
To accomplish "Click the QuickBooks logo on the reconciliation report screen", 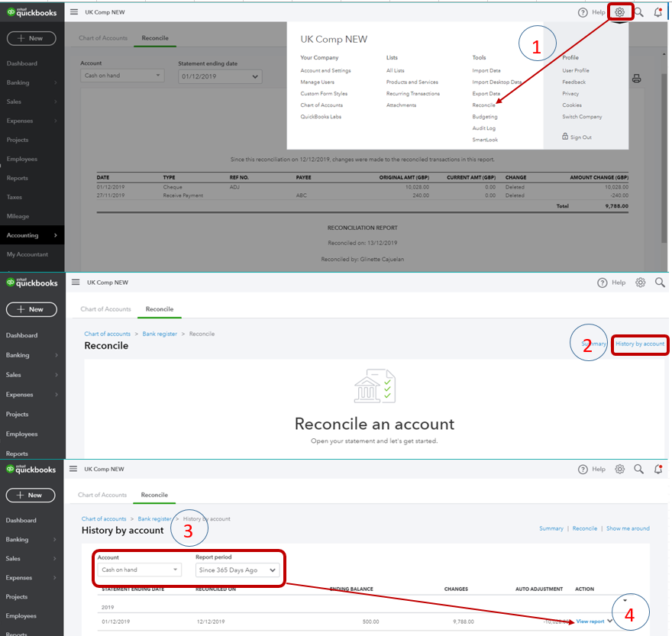I will (32, 12).
